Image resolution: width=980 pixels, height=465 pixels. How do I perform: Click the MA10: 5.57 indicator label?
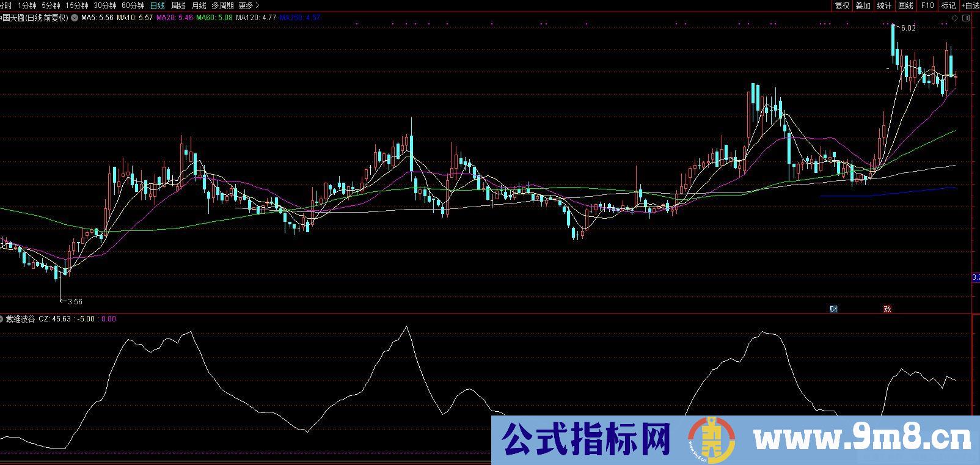134,18
